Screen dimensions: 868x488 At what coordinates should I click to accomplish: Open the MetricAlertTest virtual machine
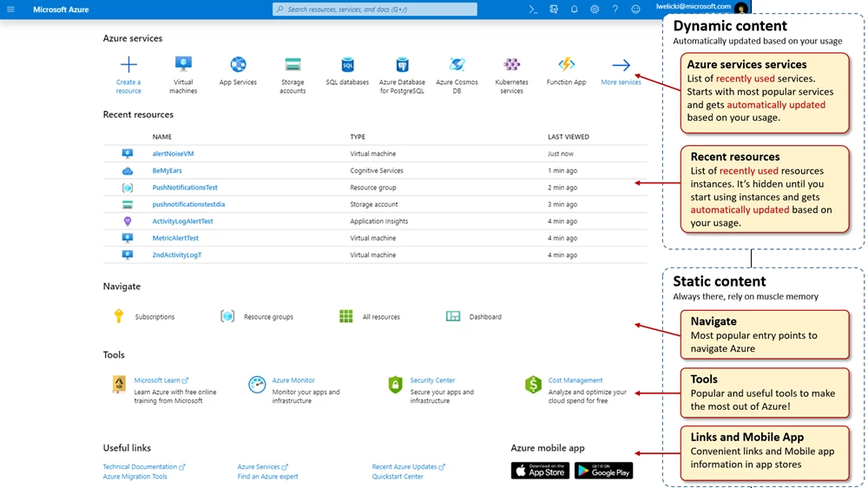(x=175, y=238)
